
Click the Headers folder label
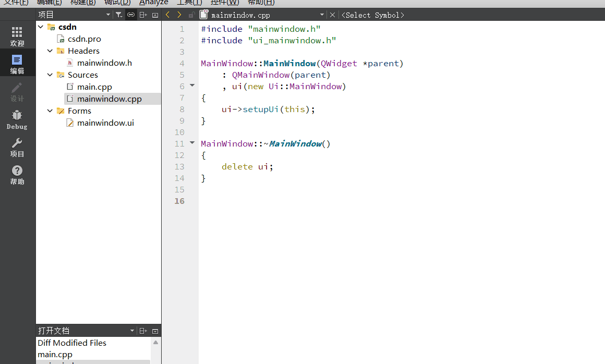(x=83, y=51)
